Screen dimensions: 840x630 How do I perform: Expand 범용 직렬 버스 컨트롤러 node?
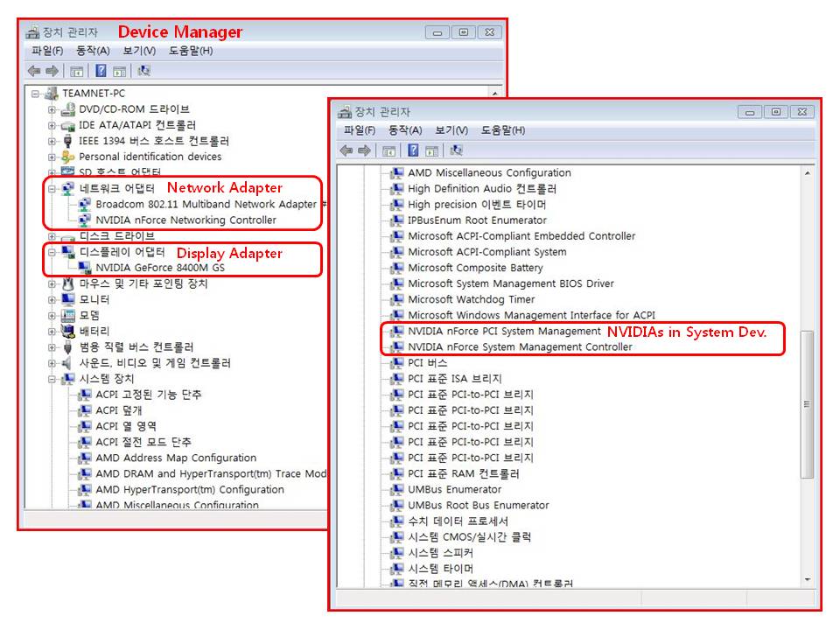[x=52, y=347]
